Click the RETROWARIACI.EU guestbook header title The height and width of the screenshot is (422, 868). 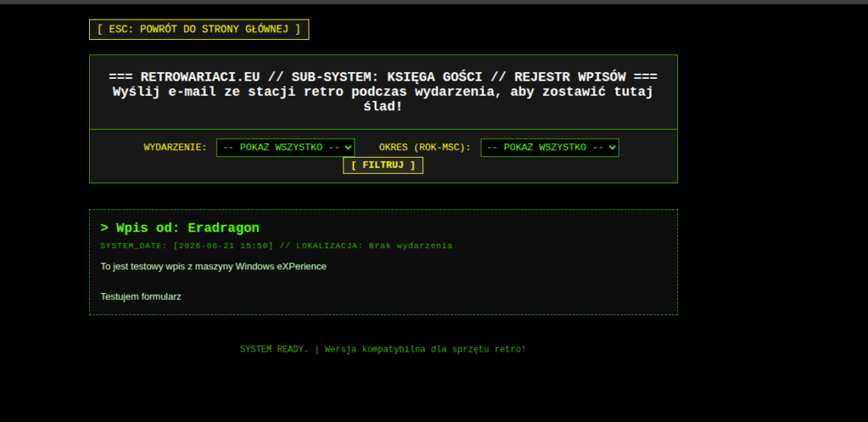pyautogui.click(x=383, y=77)
